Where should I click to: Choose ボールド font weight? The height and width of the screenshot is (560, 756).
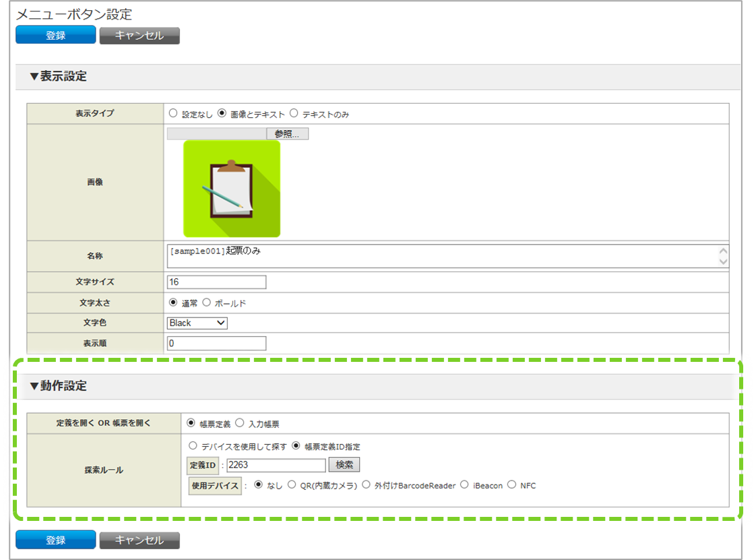[207, 303]
